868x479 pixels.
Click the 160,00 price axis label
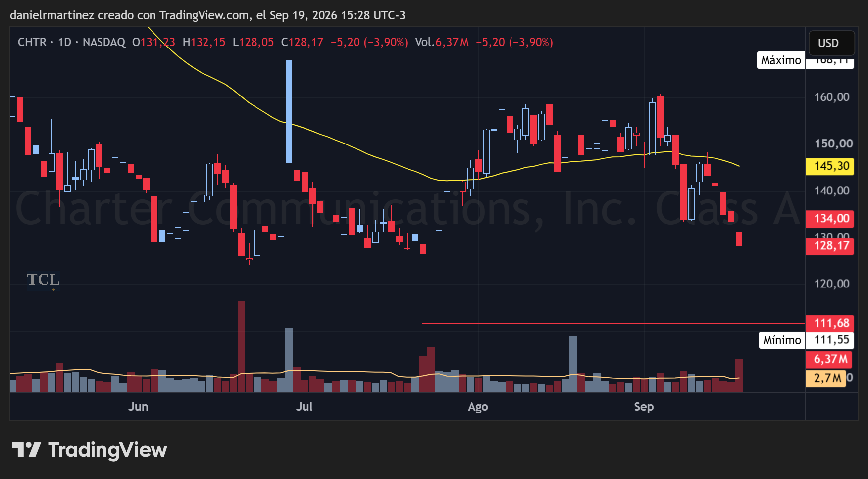coord(832,97)
